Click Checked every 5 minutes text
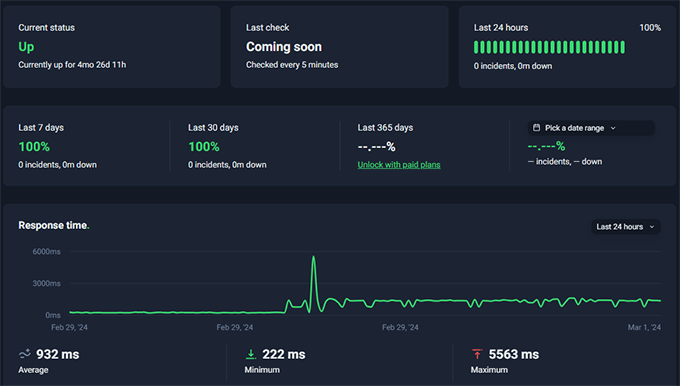Image resolution: width=680 pixels, height=386 pixels. tap(292, 65)
